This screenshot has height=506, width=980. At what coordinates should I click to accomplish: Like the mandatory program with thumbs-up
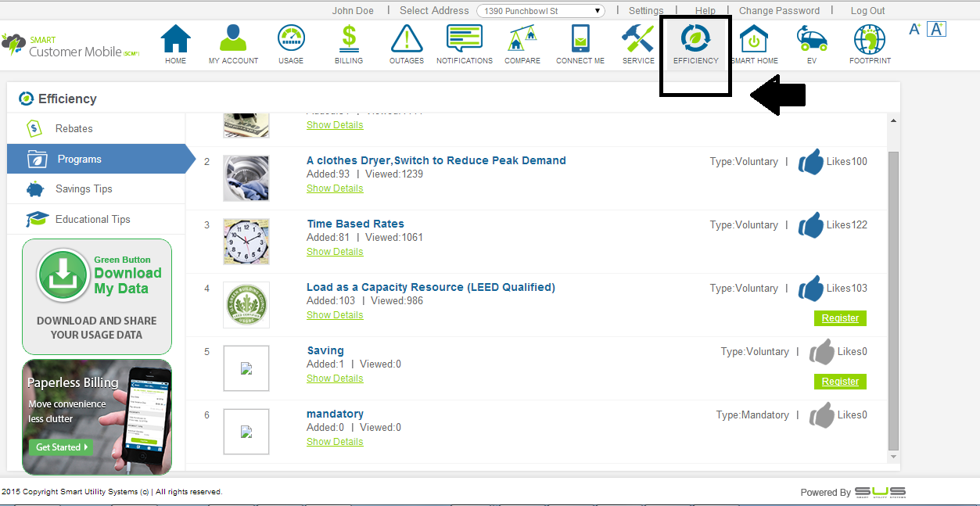tap(821, 415)
